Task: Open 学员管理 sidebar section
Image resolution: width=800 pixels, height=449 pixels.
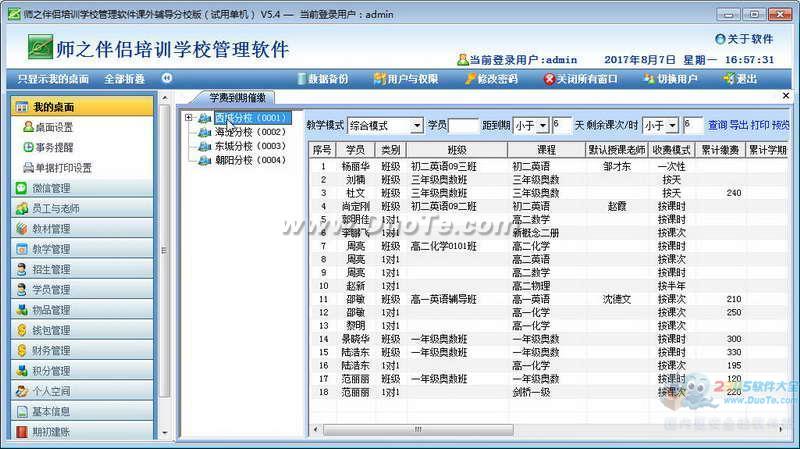Action: coord(82,290)
